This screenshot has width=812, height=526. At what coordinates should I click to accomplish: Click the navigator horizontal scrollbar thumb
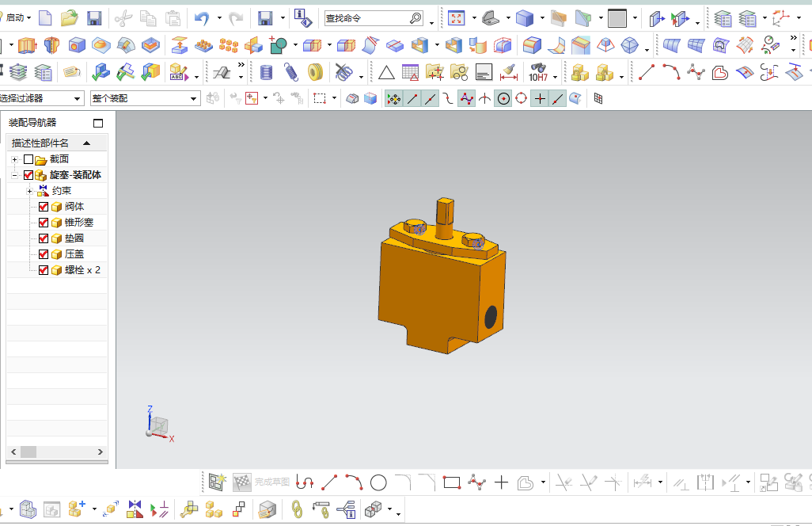click(x=28, y=452)
